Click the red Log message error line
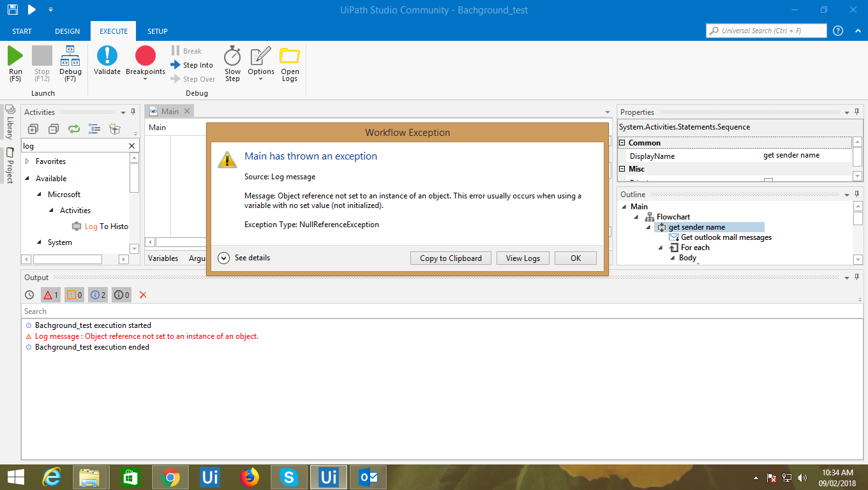 (146, 336)
